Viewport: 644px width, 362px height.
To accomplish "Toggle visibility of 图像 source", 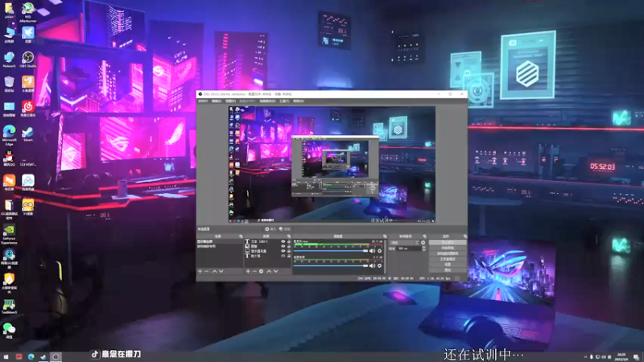I will [283, 246].
